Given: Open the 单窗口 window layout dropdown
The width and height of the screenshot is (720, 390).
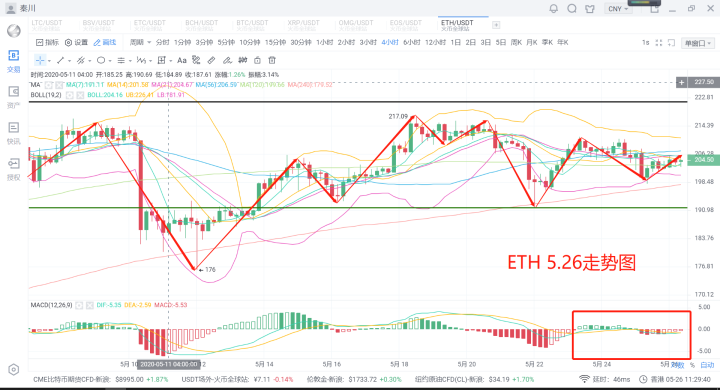Looking at the screenshot, I should (698, 43).
